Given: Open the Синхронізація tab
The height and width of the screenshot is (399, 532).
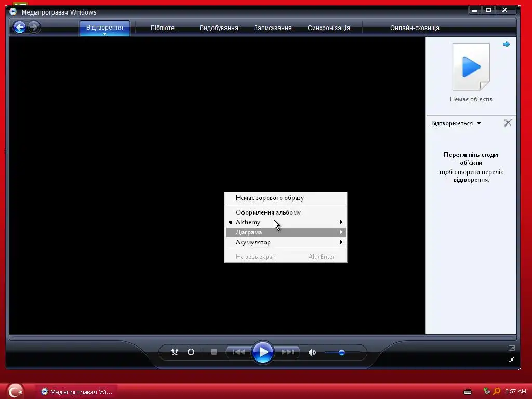Looking at the screenshot, I should point(329,28).
